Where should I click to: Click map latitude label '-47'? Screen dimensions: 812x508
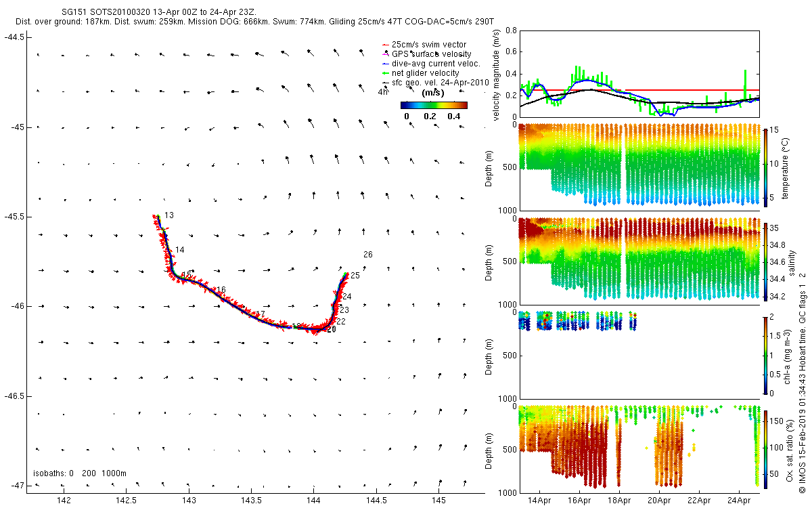16,486
